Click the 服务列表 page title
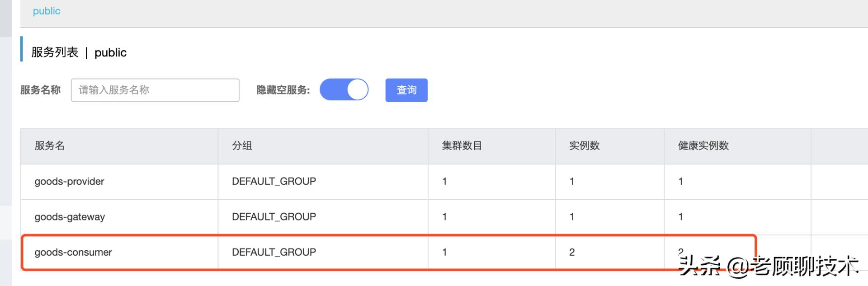 tap(55, 52)
